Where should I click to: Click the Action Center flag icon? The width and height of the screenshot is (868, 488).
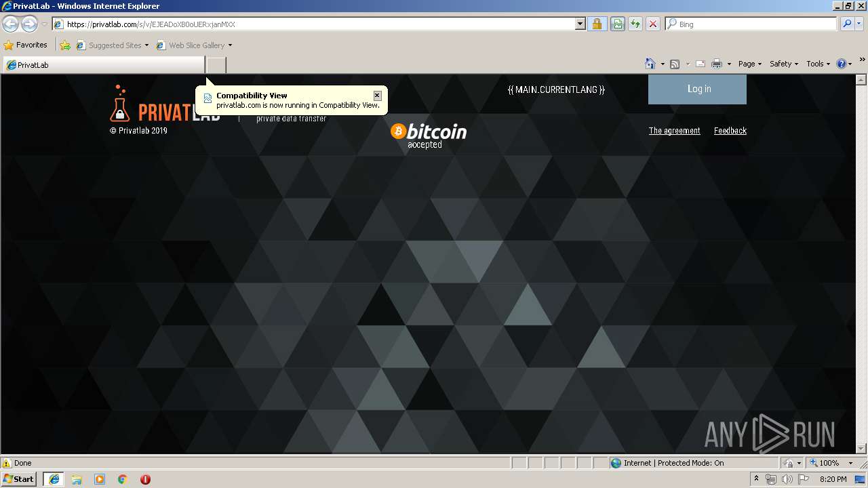tap(804, 479)
